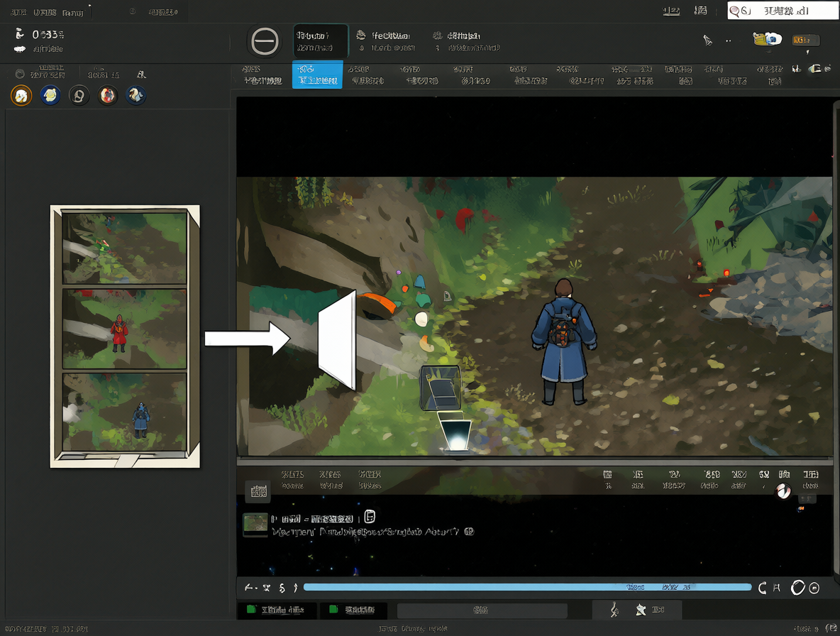
Task: Click the star icon in the bottom bar
Action: click(641, 610)
